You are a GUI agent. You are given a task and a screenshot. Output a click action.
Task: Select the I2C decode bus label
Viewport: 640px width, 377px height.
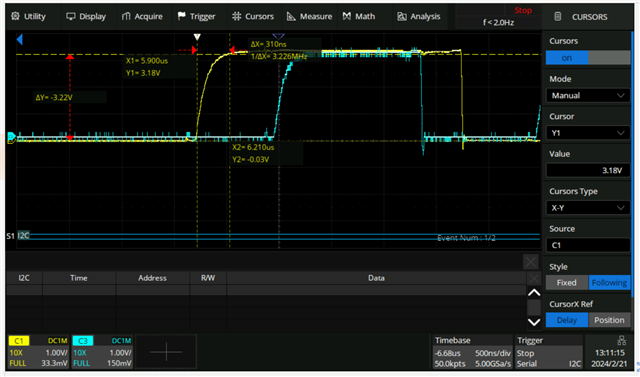(23, 235)
